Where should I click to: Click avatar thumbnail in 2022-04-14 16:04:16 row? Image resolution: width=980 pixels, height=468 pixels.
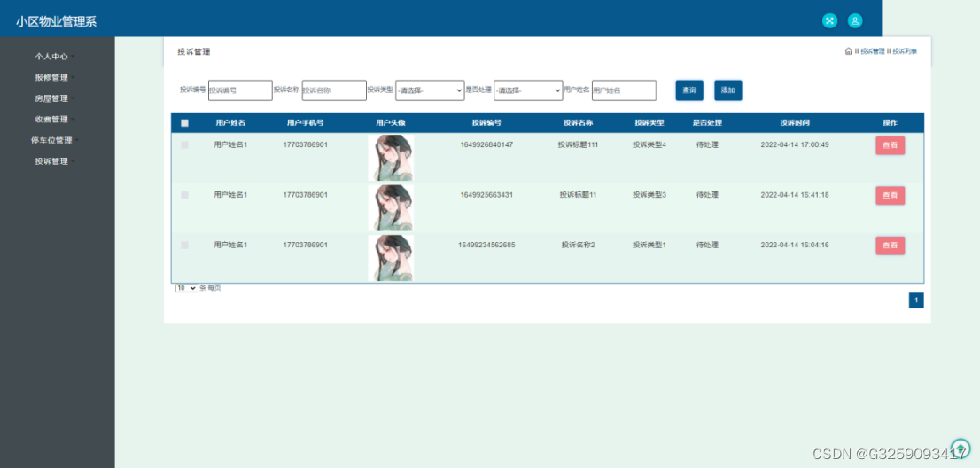click(391, 257)
